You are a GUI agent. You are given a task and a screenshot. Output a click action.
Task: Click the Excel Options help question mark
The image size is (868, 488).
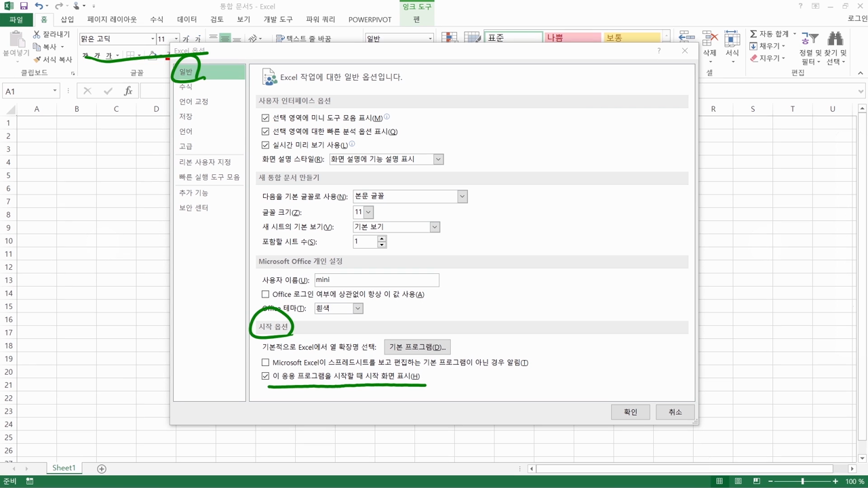(x=658, y=51)
